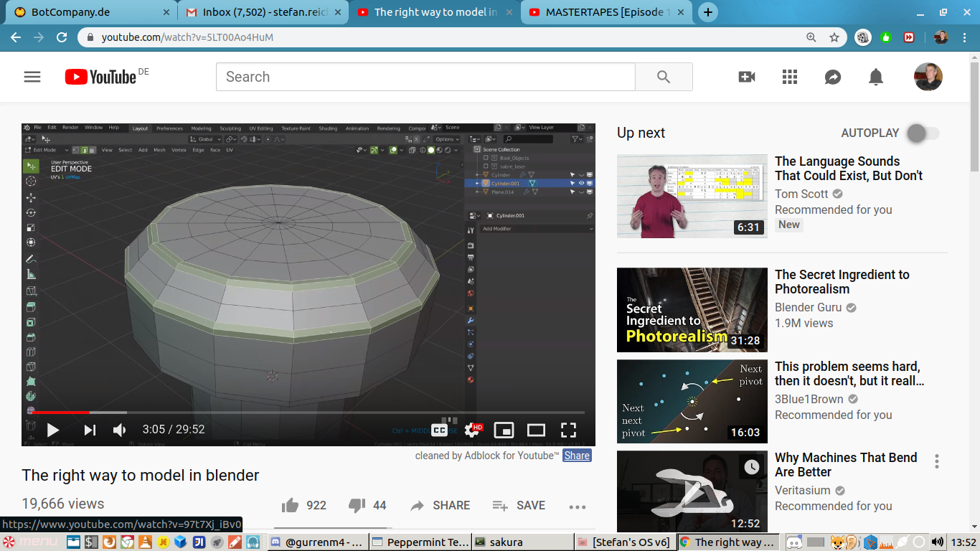Click in the YouTube search field

coord(425,77)
